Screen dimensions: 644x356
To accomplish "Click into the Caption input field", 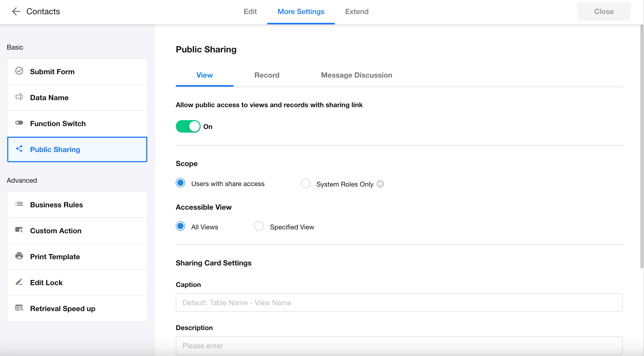I will point(399,303).
